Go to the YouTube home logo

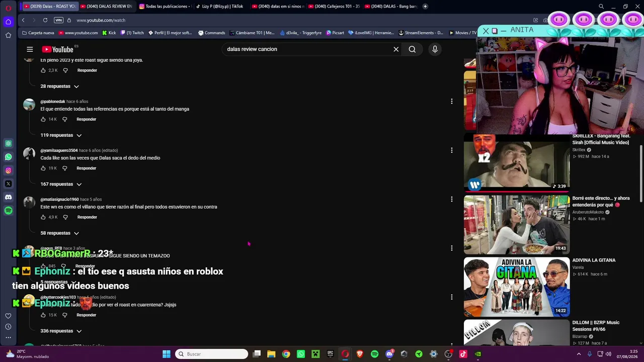coord(57,49)
